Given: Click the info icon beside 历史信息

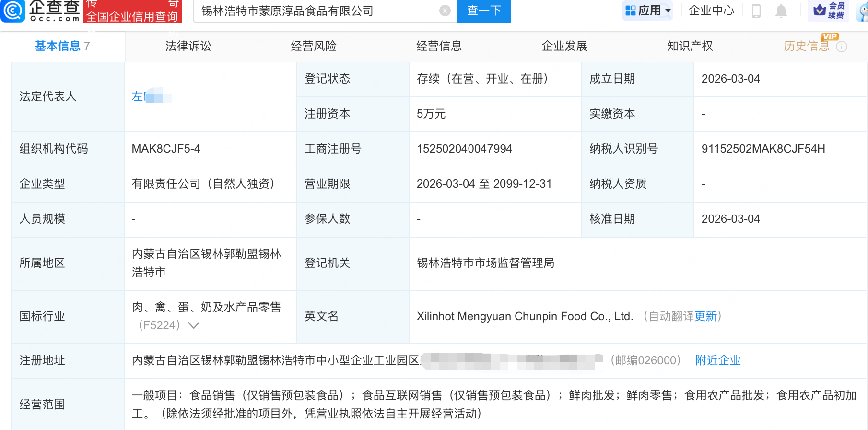Looking at the screenshot, I should pos(842,47).
